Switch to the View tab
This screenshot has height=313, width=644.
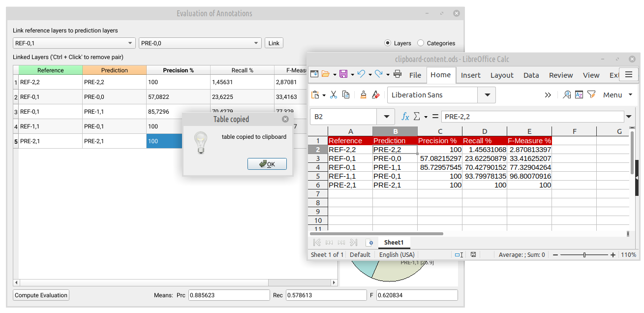click(591, 75)
